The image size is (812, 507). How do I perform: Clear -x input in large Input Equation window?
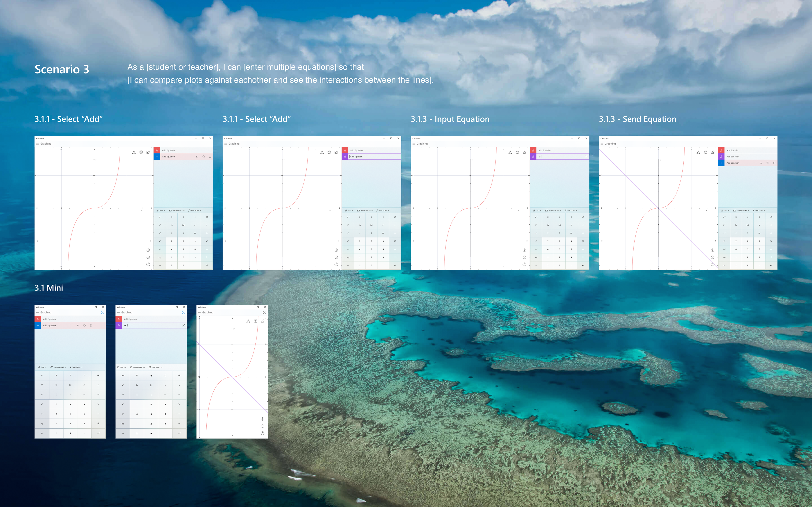click(586, 157)
